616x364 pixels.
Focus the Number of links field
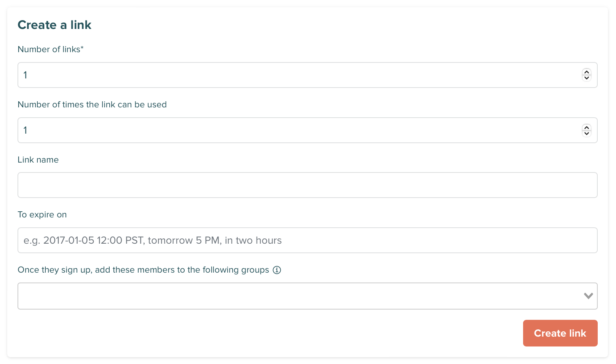[x=297, y=75]
